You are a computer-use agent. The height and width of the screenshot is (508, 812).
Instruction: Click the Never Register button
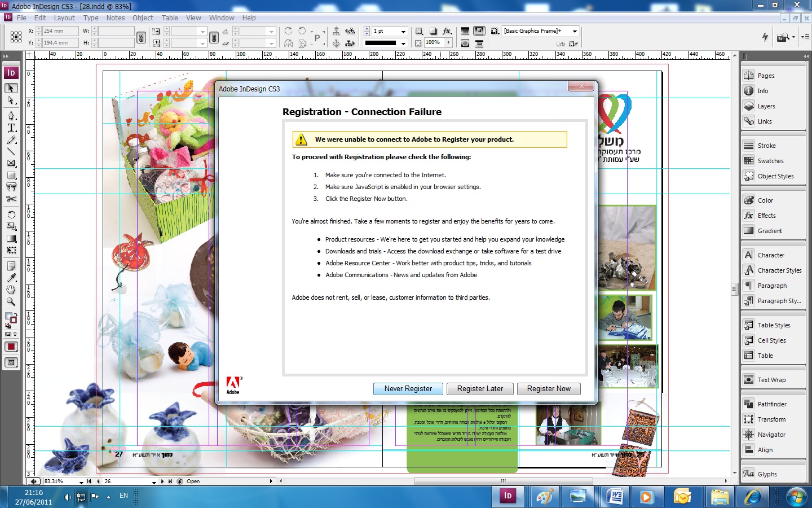coord(408,389)
